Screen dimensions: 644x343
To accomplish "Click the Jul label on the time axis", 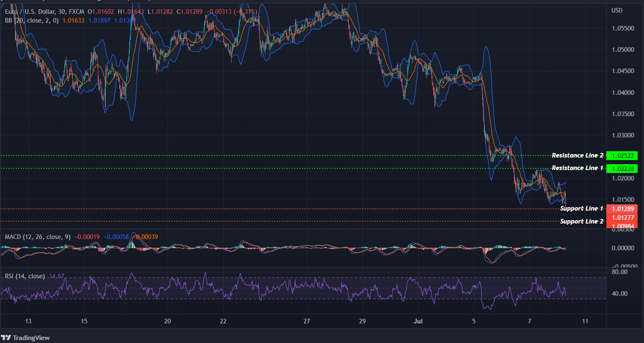I will [x=418, y=321].
